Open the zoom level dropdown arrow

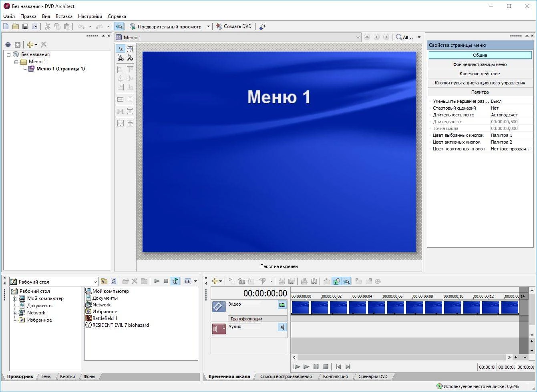419,37
